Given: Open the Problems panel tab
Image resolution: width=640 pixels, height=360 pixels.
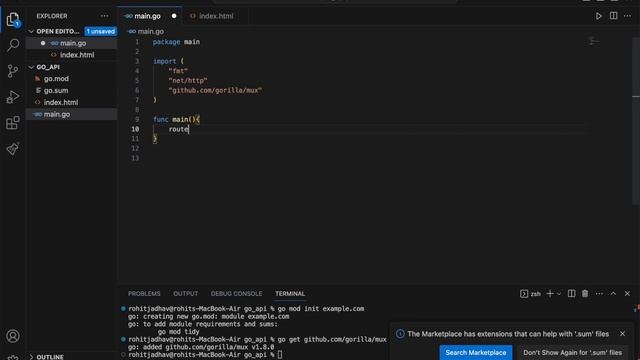Looking at the screenshot, I should (x=144, y=293).
